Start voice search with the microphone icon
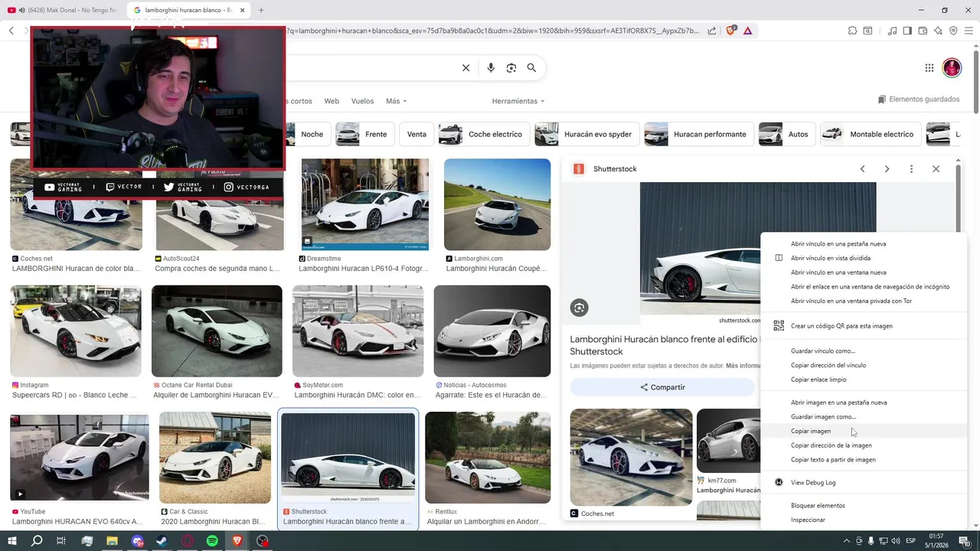 (x=491, y=68)
